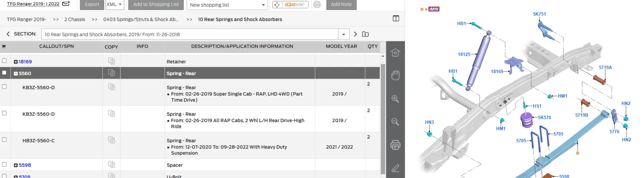Tick the checkbox for the 18169 Retainer row
Image resolution: width=644 pixels, height=178 pixels.
[x=4, y=61]
